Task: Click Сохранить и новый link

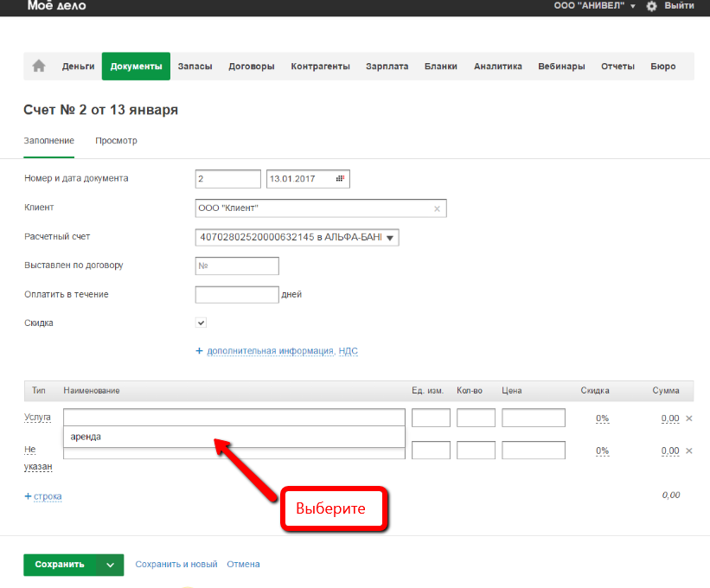Action: click(176, 565)
